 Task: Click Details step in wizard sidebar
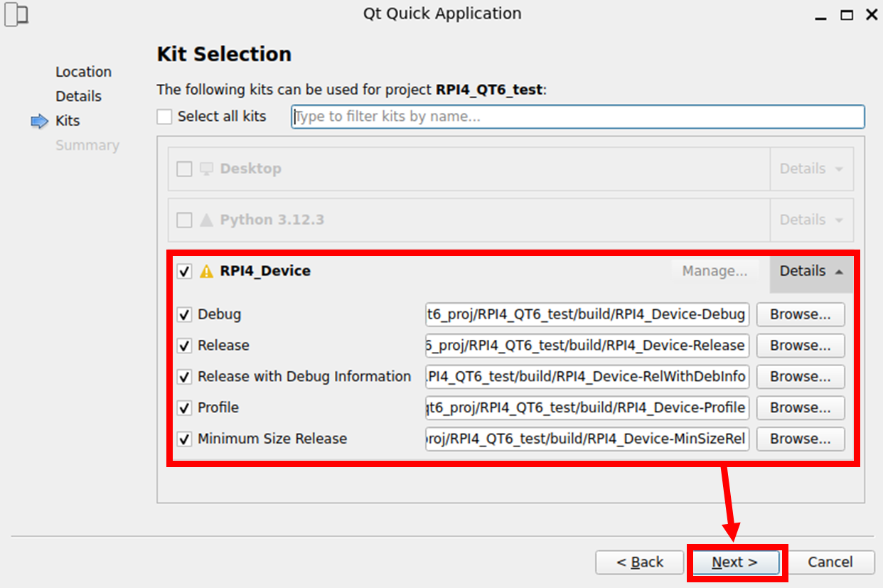pyautogui.click(x=78, y=96)
